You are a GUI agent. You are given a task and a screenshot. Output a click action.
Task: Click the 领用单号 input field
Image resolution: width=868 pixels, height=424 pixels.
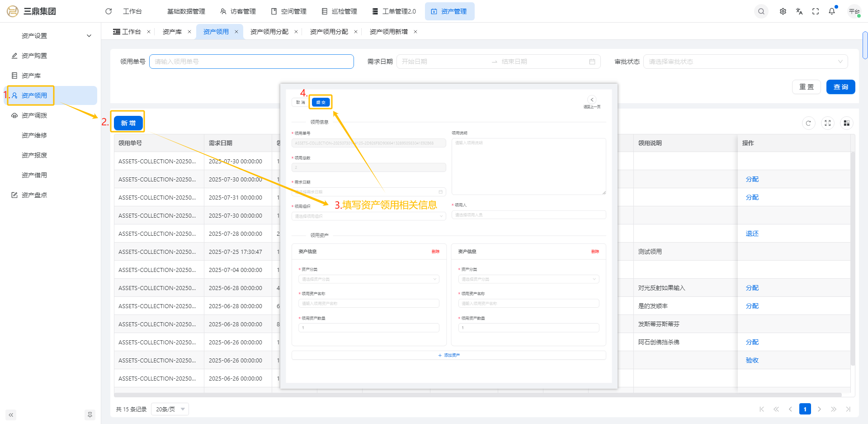point(251,62)
